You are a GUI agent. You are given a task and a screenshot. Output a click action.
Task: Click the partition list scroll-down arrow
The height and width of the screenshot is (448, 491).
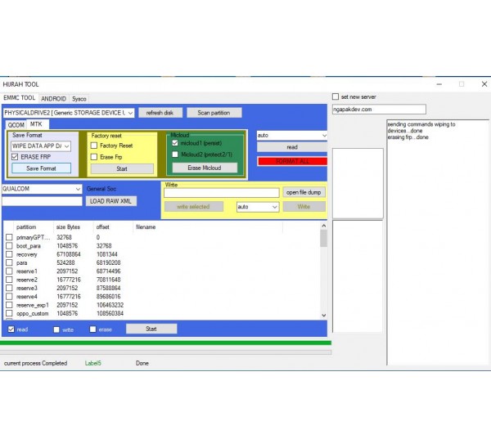324,316
